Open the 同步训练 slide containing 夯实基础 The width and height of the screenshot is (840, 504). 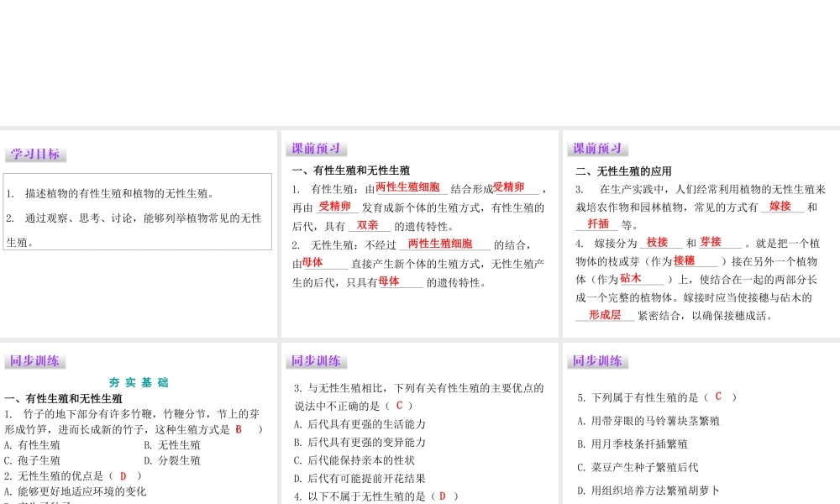(x=139, y=423)
